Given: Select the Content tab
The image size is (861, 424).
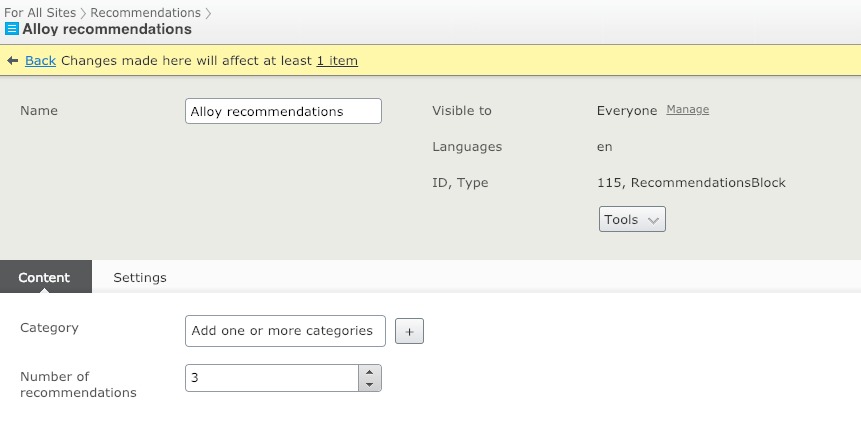Looking at the screenshot, I should pos(45,277).
